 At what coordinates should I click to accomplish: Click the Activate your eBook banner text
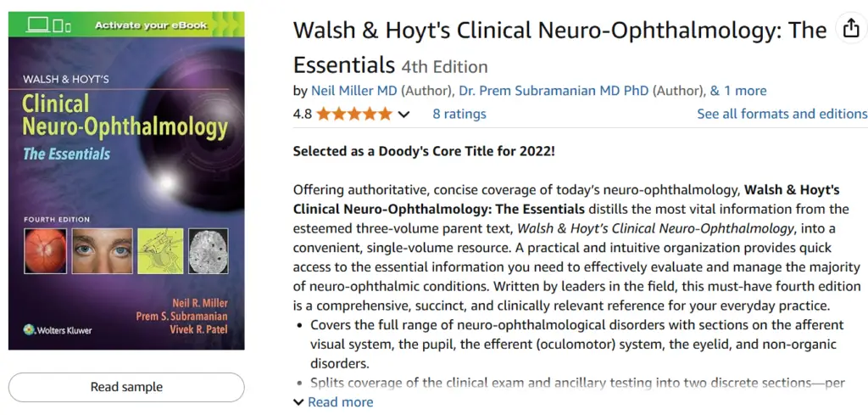151,25
